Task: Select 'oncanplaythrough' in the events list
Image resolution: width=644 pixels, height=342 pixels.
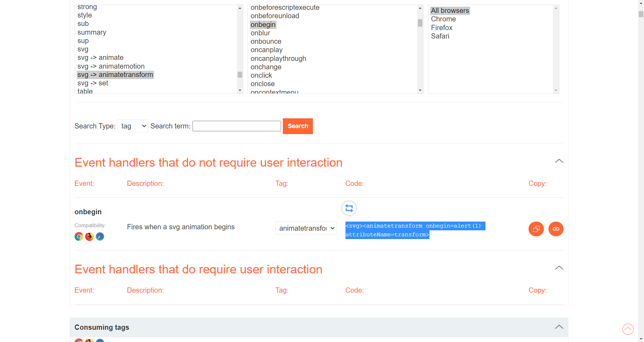Action: (278, 58)
